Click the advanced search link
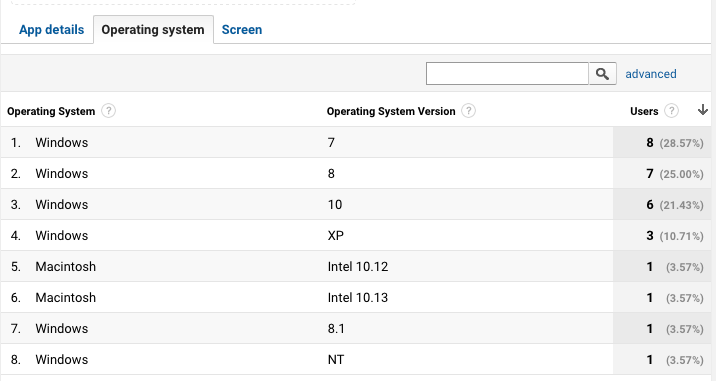 [651, 74]
